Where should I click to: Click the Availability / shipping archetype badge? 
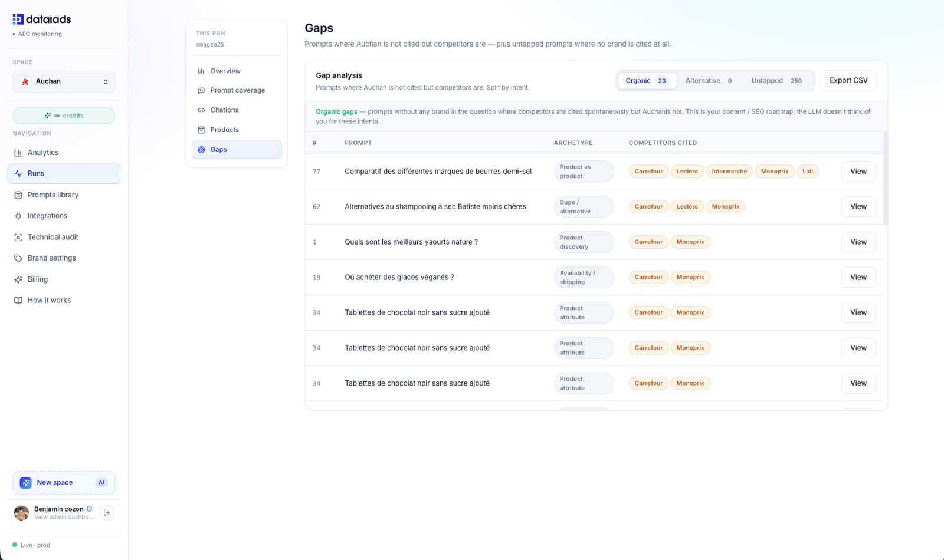coord(584,278)
